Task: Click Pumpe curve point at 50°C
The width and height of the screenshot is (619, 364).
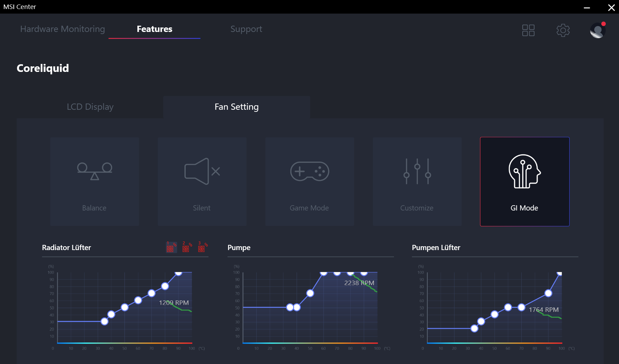Action: [310, 293]
